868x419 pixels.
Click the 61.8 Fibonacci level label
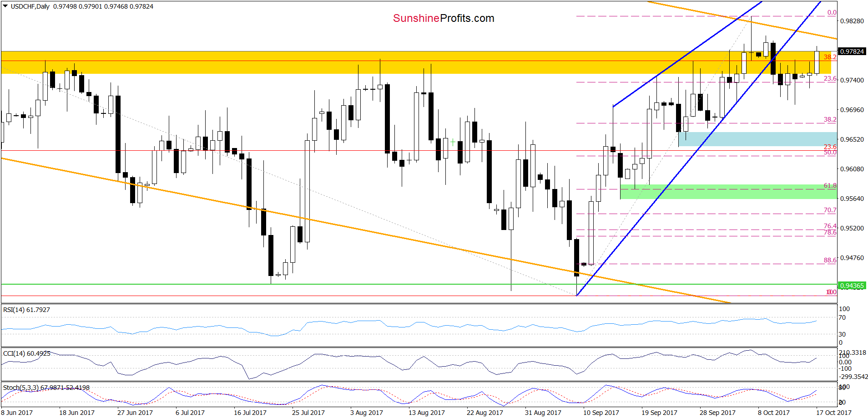click(x=830, y=185)
